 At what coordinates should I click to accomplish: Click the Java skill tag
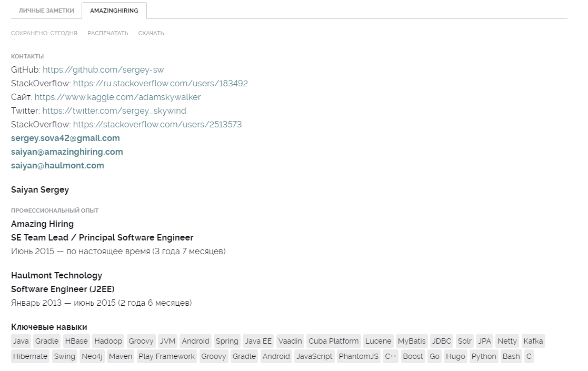tap(21, 341)
